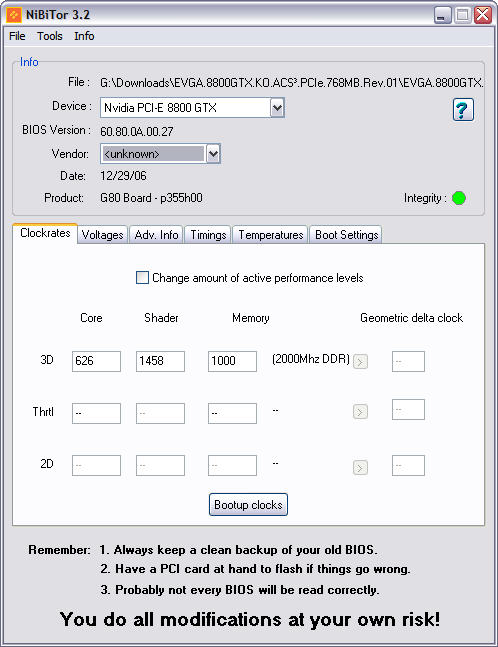
Task: Expand the Vendor dropdown arrow
Action: tap(213, 154)
